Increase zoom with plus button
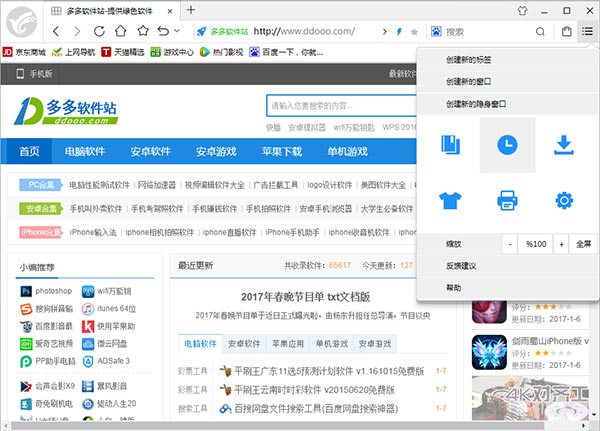 coord(561,244)
